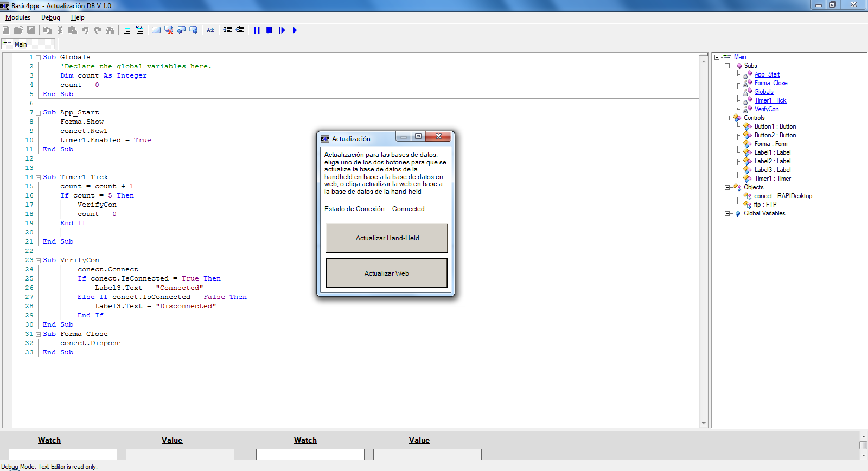This screenshot has height=471, width=868.
Task: Click the Undo arrow toolbar icon
Action: click(x=85, y=30)
